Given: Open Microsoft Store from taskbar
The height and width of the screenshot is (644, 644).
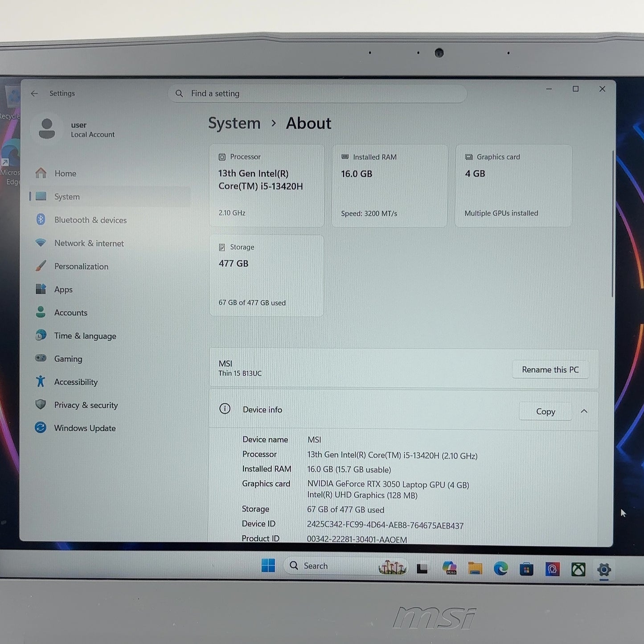Looking at the screenshot, I should point(526,569).
